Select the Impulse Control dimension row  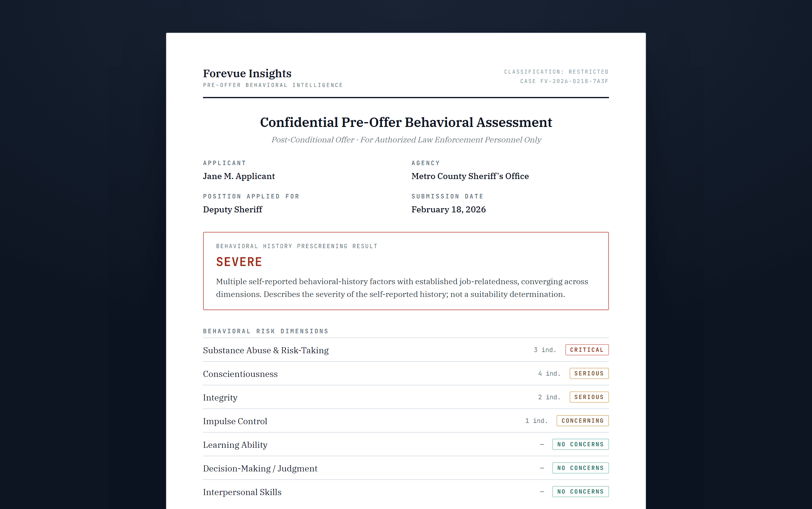click(406, 421)
